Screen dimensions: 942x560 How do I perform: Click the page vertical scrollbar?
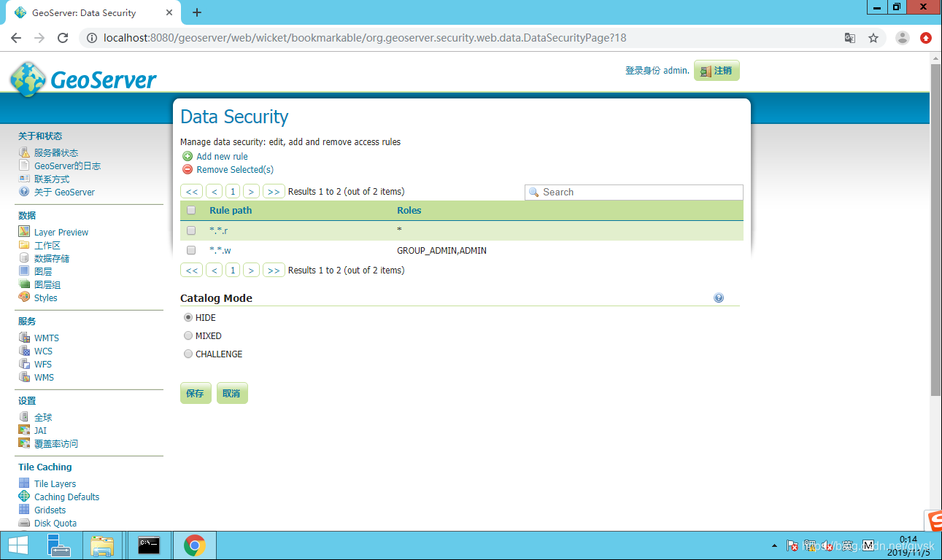pyautogui.click(x=936, y=230)
